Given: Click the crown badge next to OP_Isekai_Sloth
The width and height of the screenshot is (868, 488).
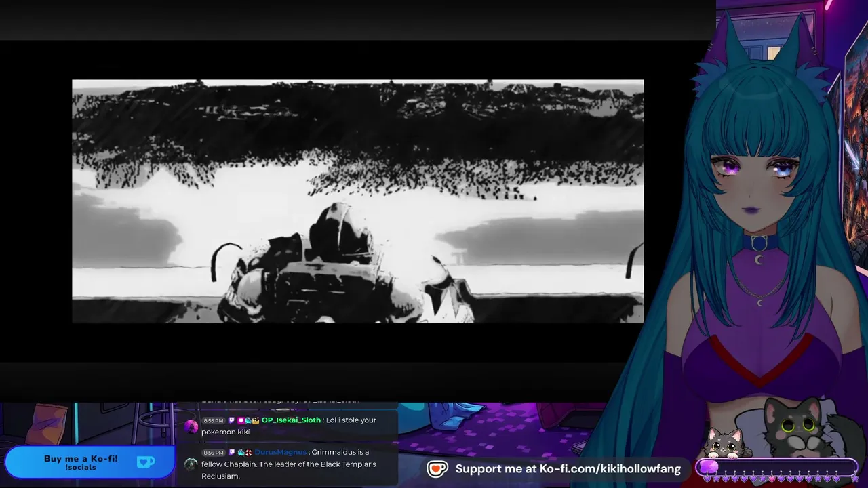Looking at the screenshot, I should pos(256,420).
